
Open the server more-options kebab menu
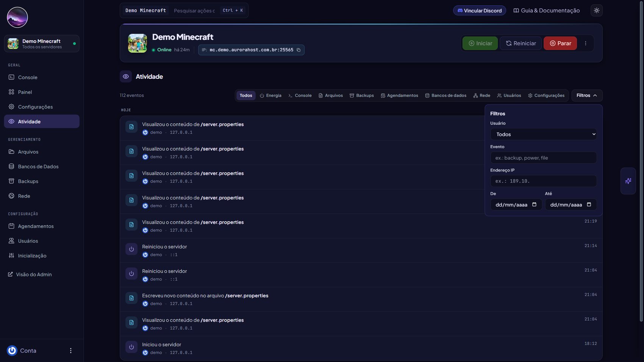click(x=586, y=43)
